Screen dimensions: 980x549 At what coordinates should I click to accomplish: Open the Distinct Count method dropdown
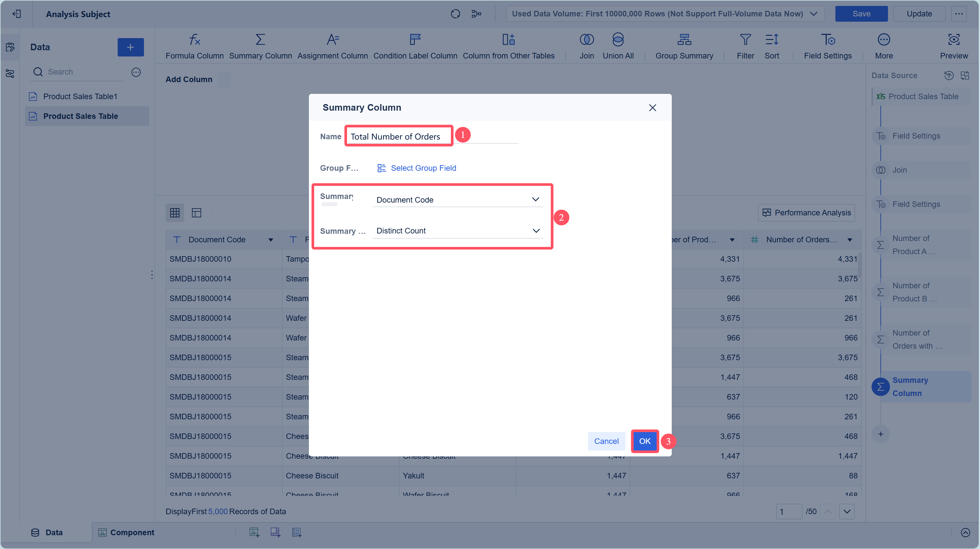tap(458, 231)
